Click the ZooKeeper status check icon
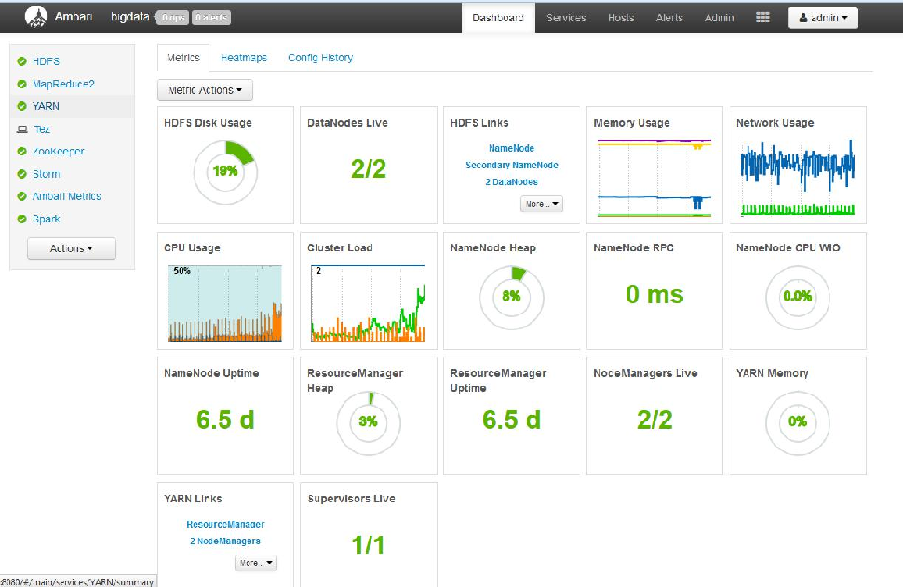Viewport: 903px width, 588px height. click(x=22, y=152)
